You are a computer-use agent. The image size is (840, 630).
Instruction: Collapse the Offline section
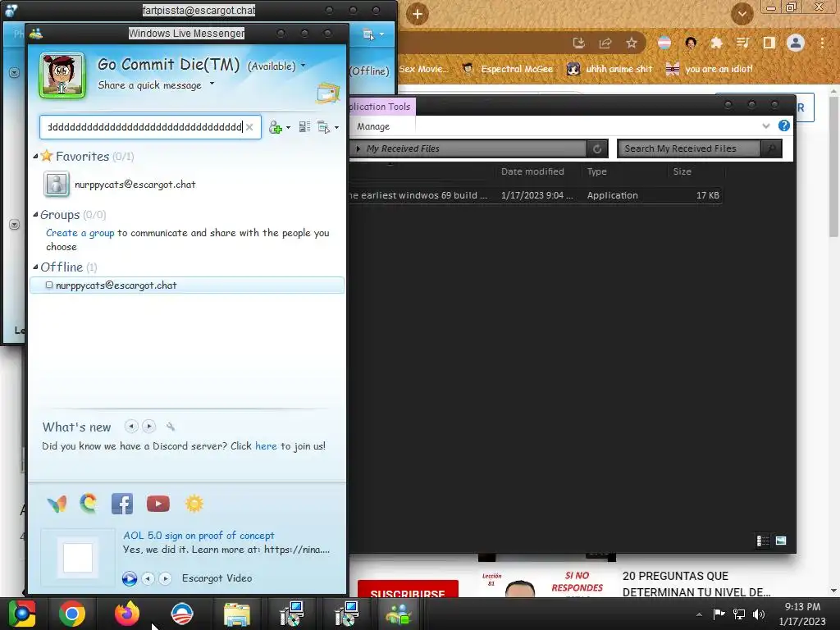[x=35, y=267]
